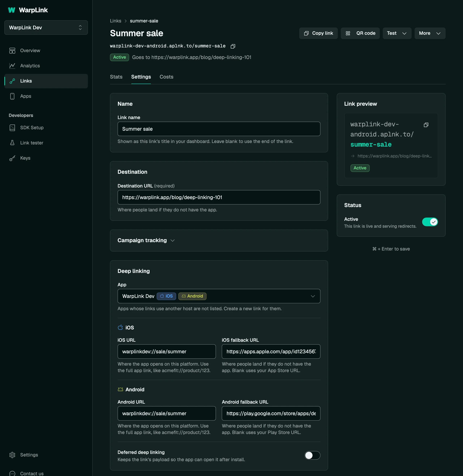Switch to the Stats tab
The width and height of the screenshot is (463, 476).
click(x=116, y=77)
